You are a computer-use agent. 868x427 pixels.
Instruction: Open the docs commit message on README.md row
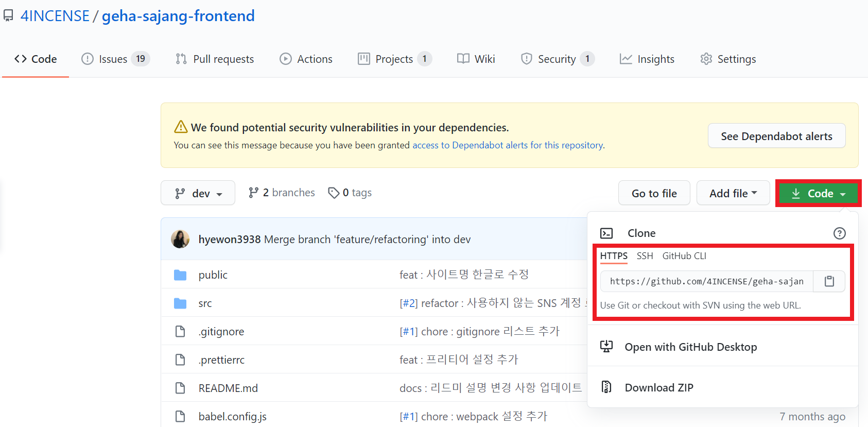point(491,388)
